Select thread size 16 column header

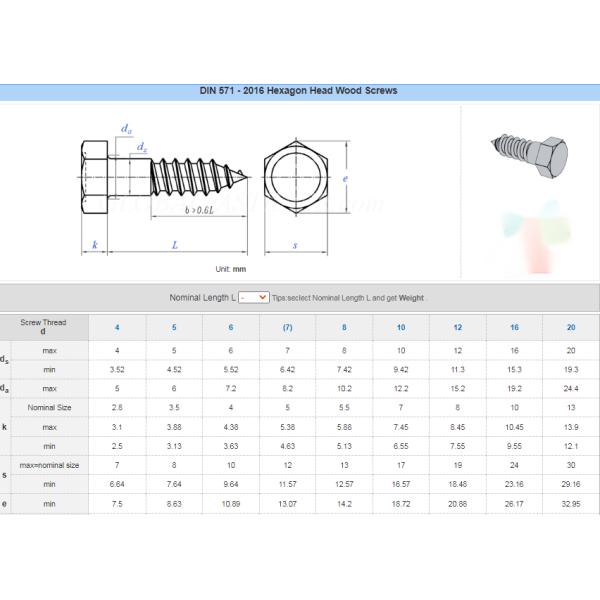coord(515,327)
